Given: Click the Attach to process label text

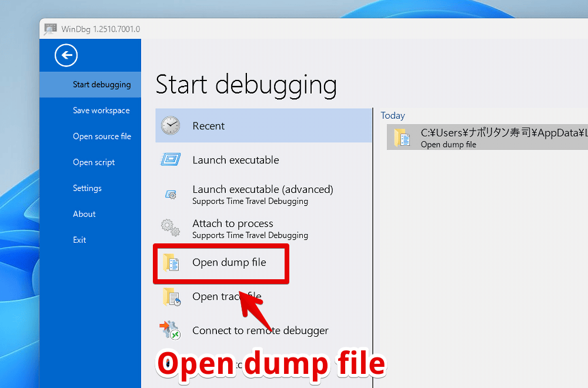Looking at the screenshot, I should click(x=233, y=223).
